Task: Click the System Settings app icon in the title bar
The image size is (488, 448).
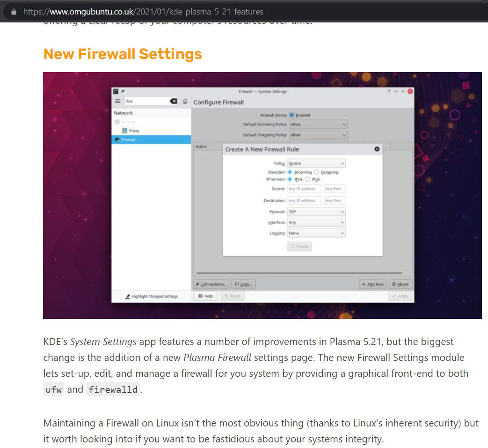Action: (x=116, y=91)
